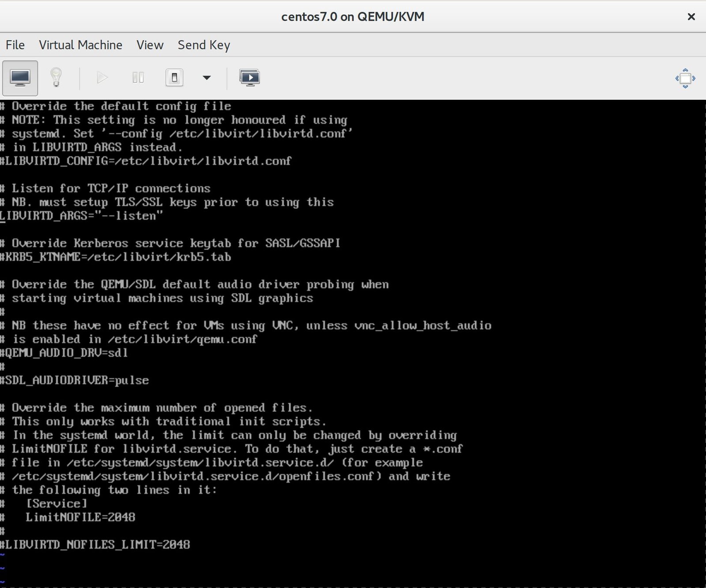The height and width of the screenshot is (588, 706).
Task: Click the "In the systemd world" comment line
Action: pyautogui.click(x=229, y=435)
